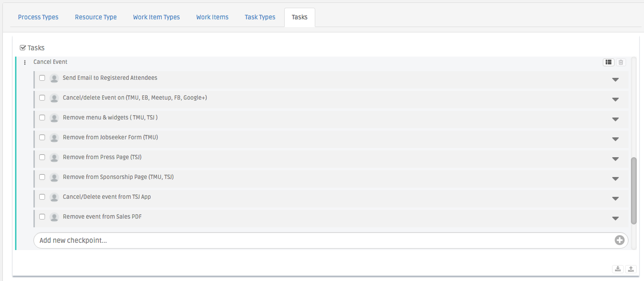Image resolution: width=644 pixels, height=281 pixels.
Task: Open the Resource Type tab
Action: click(x=96, y=17)
